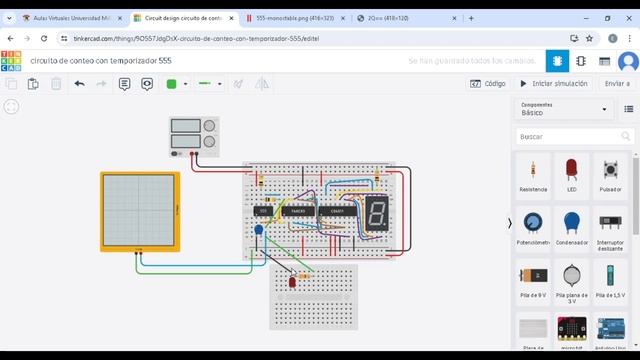Open the site info icon in address bar
Viewport: 640px width, 360px height.
(x=64, y=38)
